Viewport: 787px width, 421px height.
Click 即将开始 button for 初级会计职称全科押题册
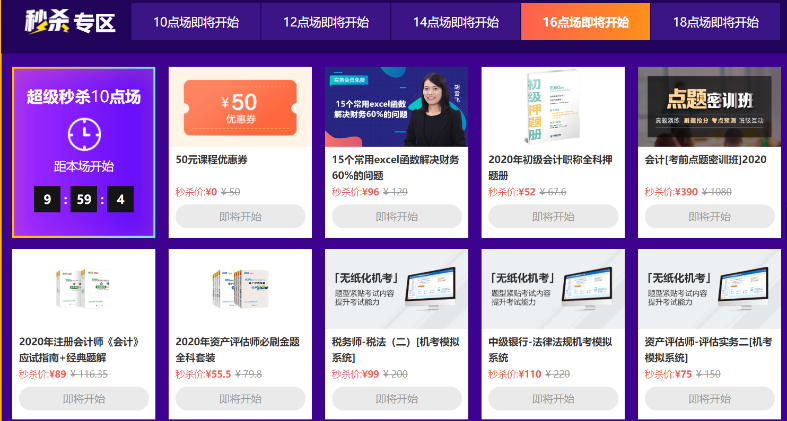(553, 216)
